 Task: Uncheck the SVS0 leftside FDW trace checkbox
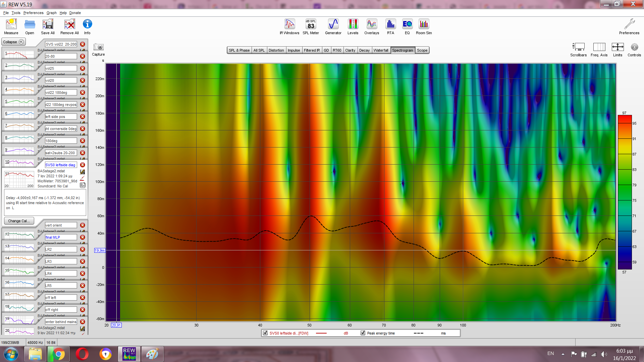(266, 333)
